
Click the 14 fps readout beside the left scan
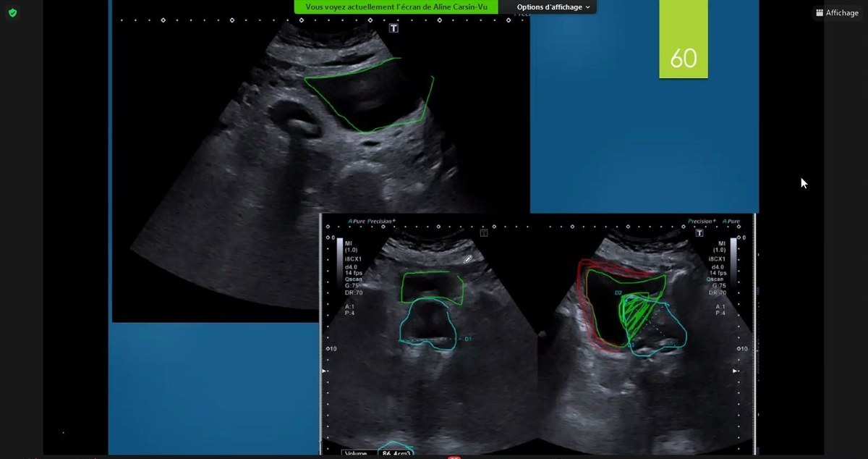[353, 272]
